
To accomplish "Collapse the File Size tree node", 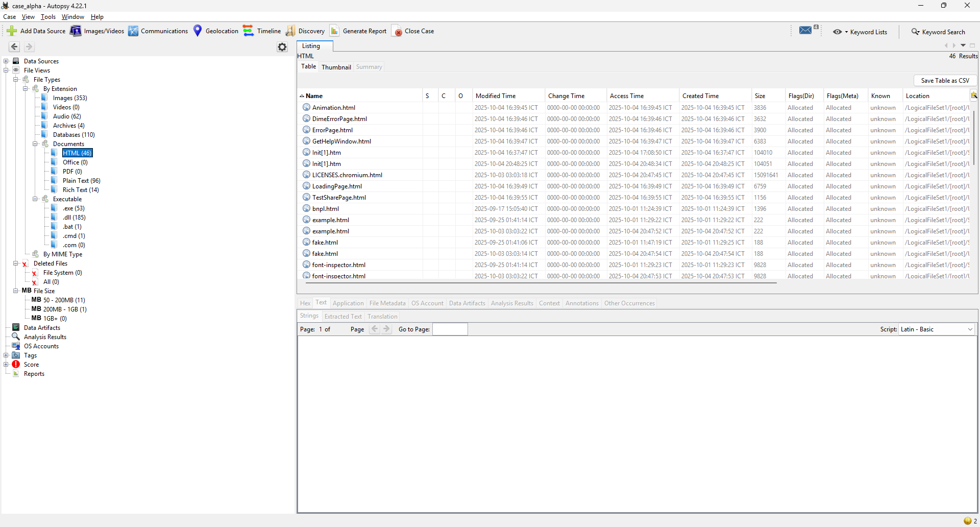I will [16, 291].
